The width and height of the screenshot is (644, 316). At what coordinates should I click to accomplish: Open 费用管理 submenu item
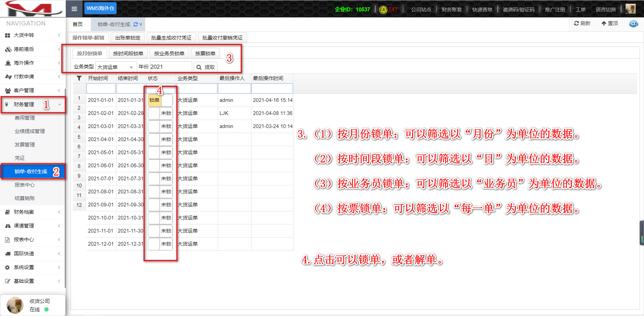(25, 118)
